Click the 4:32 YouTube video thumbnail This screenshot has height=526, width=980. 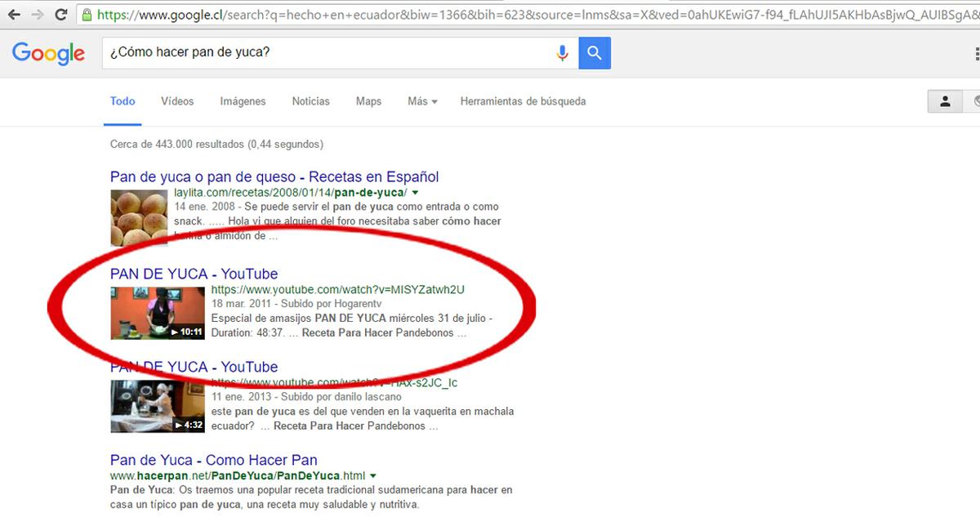pos(157,406)
